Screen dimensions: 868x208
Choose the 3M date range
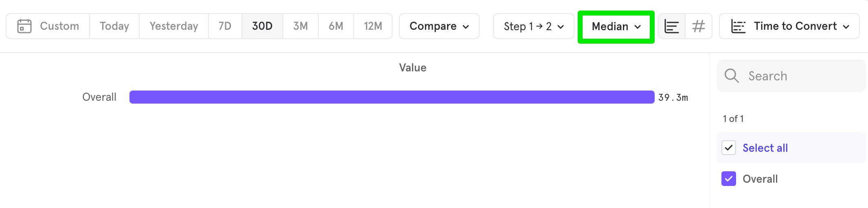pos(300,26)
